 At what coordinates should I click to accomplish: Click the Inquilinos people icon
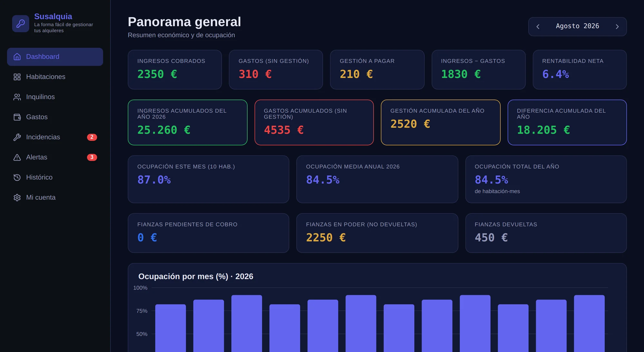pyautogui.click(x=17, y=97)
